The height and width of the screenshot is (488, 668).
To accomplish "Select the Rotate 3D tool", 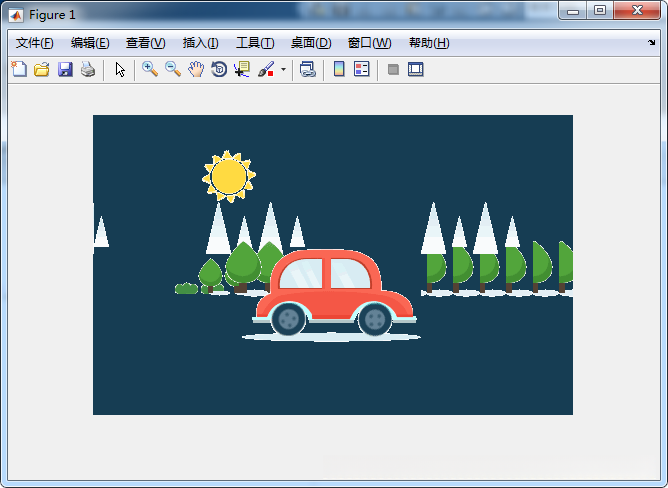I will click(219, 70).
